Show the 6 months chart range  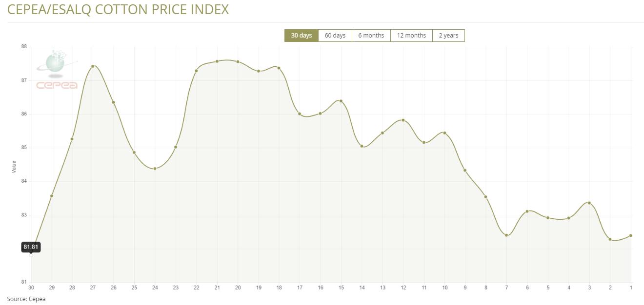point(371,36)
